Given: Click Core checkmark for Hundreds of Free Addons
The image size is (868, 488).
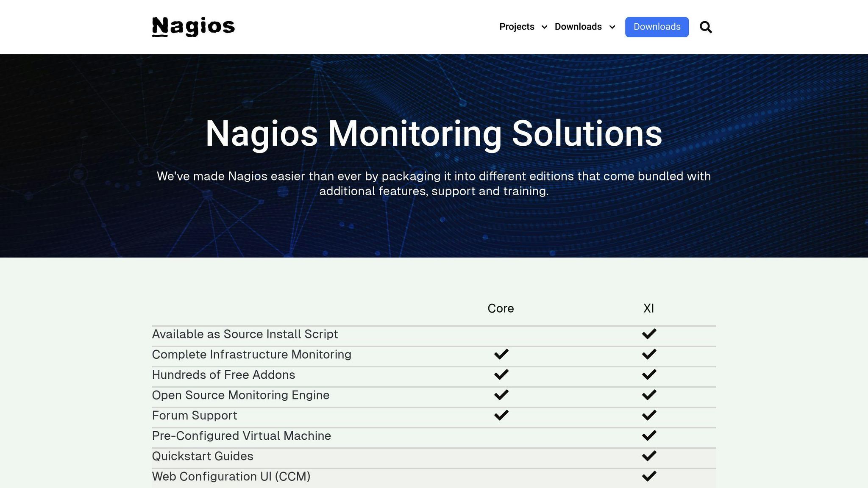Looking at the screenshot, I should [x=501, y=374].
